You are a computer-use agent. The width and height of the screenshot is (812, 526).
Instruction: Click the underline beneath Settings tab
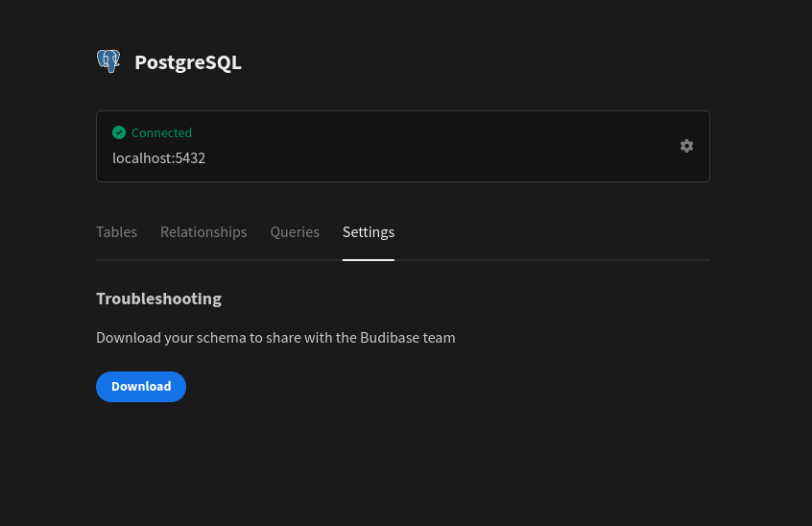(x=369, y=259)
